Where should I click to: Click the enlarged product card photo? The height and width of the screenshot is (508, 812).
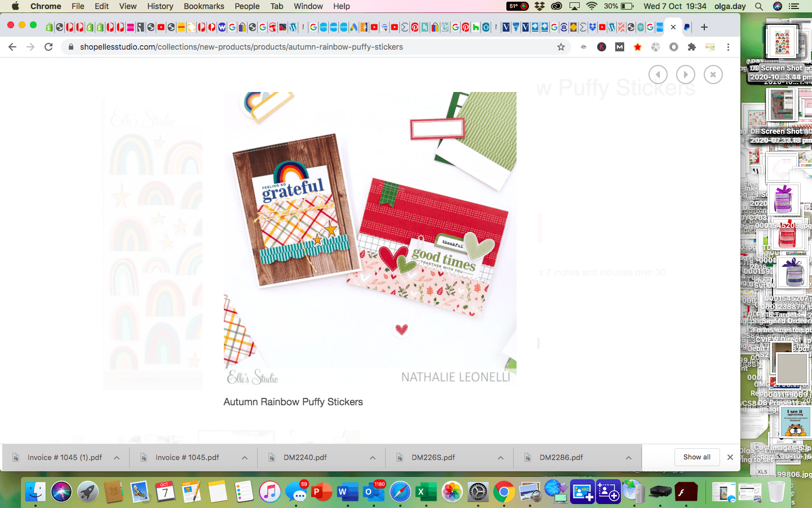(370, 239)
